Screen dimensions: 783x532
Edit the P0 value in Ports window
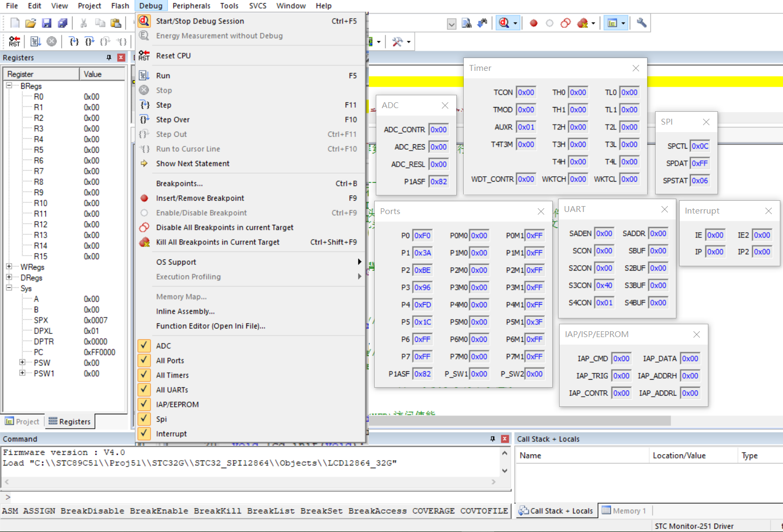[x=422, y=235]
